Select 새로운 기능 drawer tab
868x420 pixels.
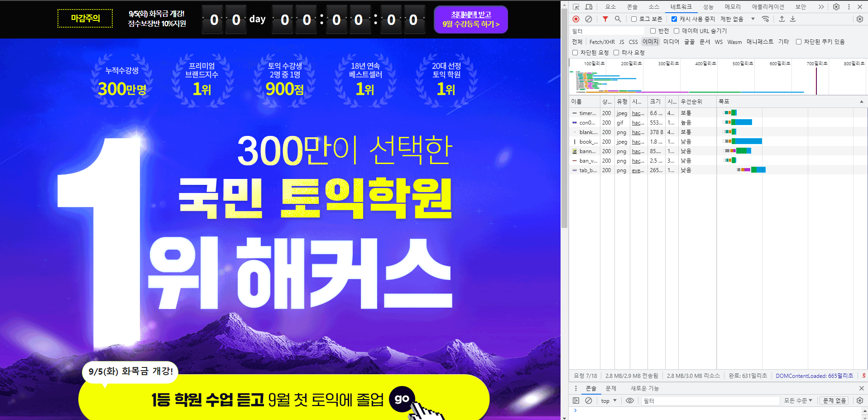(645, 388)
